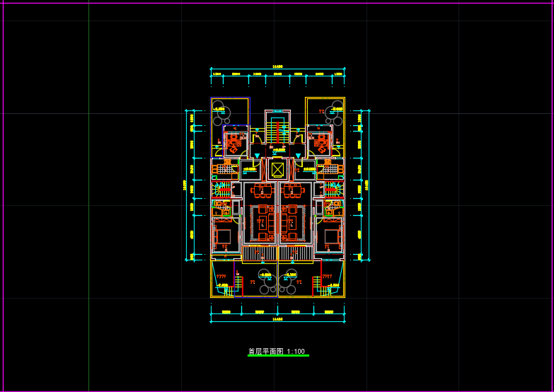The height and width of the screenshot is (392, 554).
Task: Select the drawing title 首层平面图 1:100
Action: coord(277,352)
